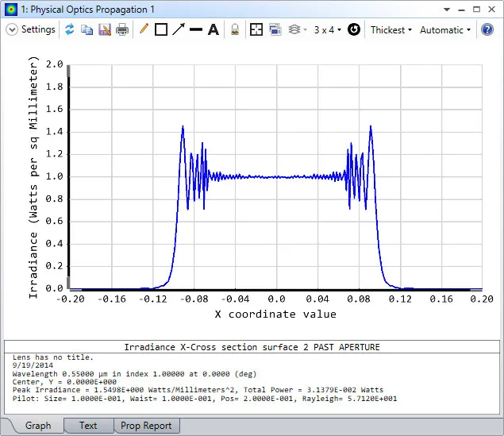Image resolution: width=504 pixels, height=436 pixels.
Task: Print the plot with the printer icon
Action: coord(122,30)
